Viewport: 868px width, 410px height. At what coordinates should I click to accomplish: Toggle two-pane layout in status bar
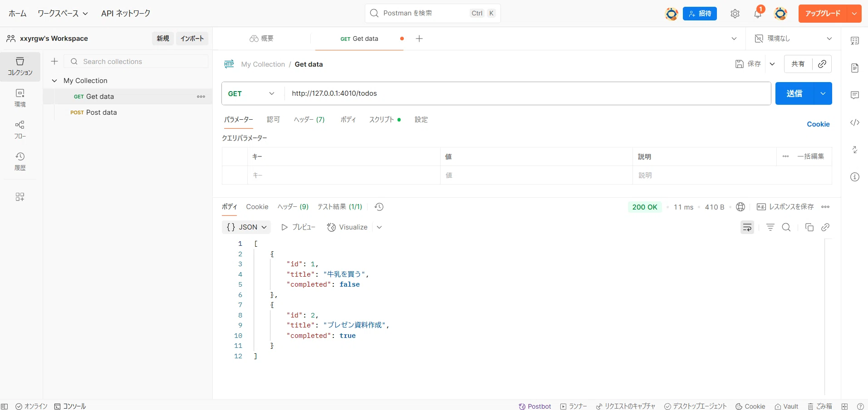pos(844,406)
